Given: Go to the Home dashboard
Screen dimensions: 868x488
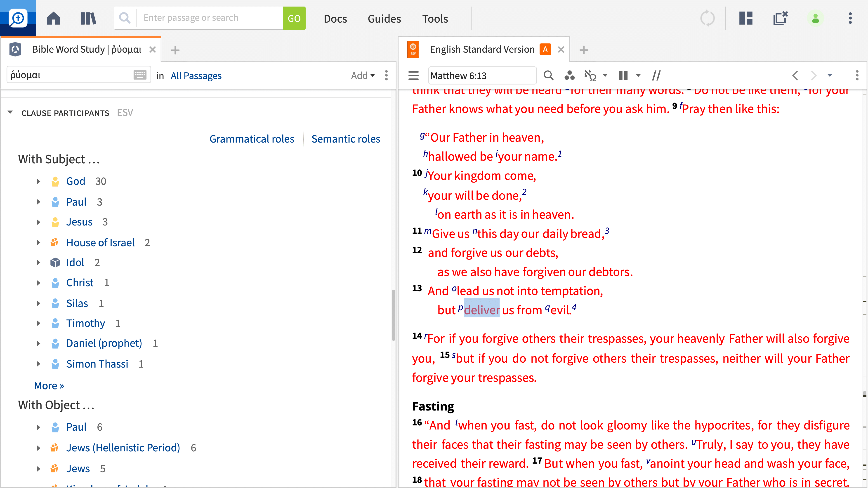Looking at the screenshot, I should click(x=53, y=18).
